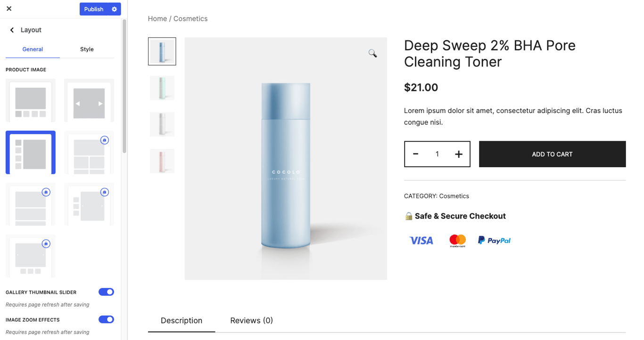Open the settings gear next to Publish
Viewport: 644px width, 340px height.
pos(113,9)
